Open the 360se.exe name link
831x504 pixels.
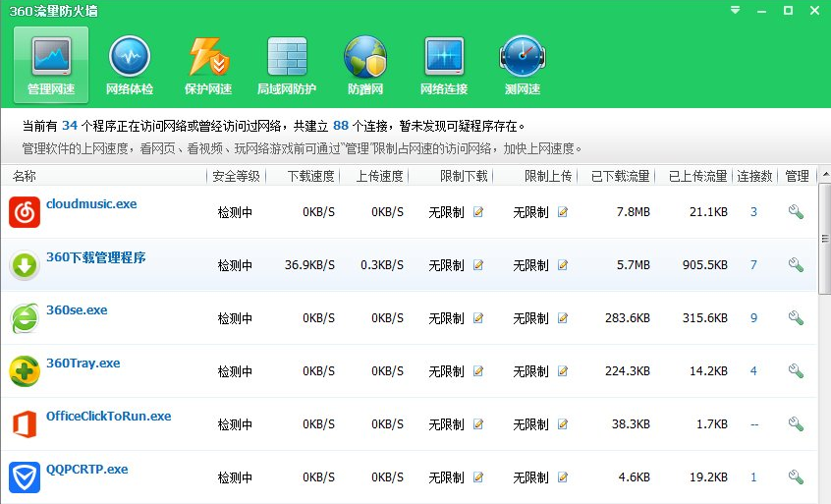tap(77, 310)
